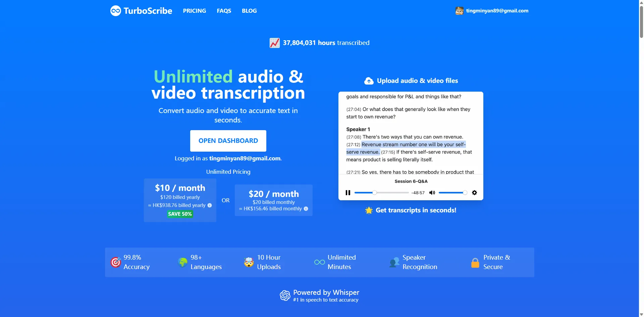Click the Whisper OpenAI logo icon
The image size is (644, 317).
coord(285,296)
